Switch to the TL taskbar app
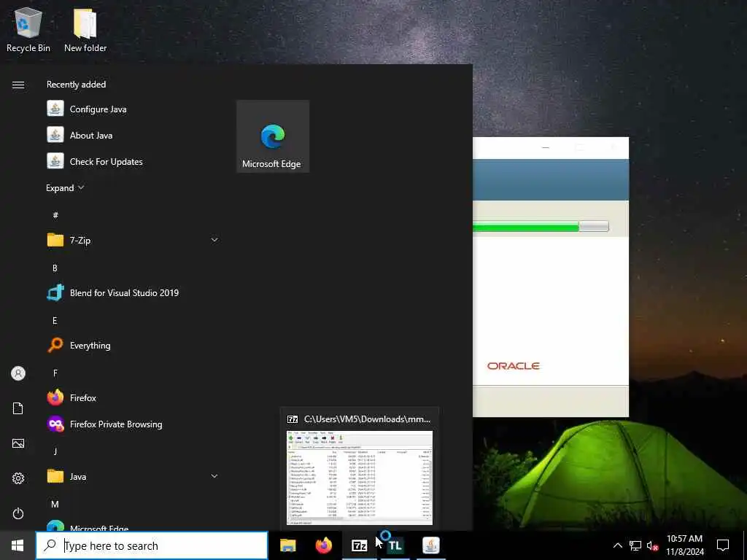 click(395, 545)
